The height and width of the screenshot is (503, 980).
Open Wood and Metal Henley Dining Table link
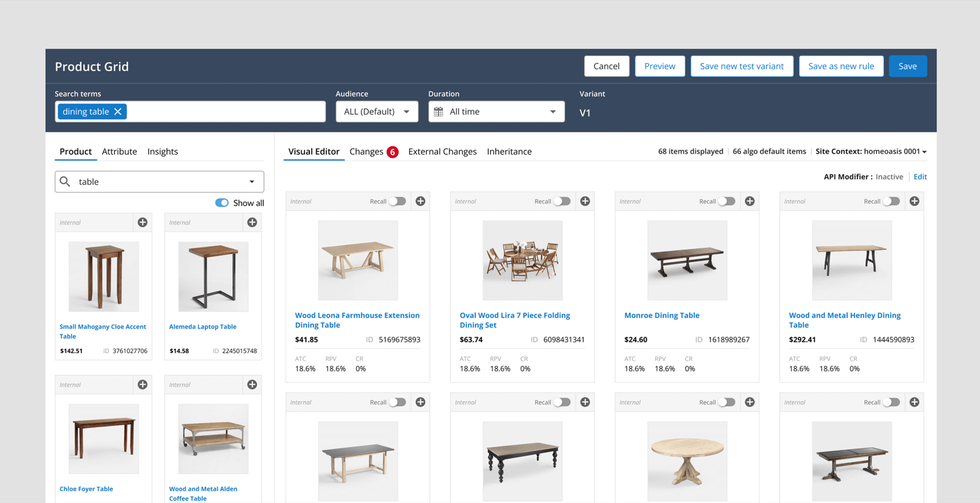pyautogui.click(x=845, y=320)
